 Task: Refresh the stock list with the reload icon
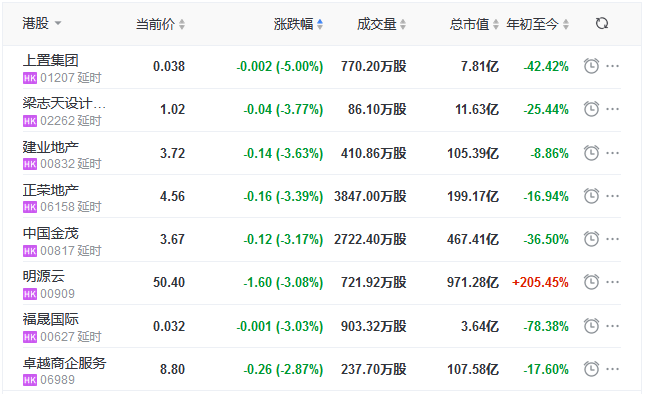[602, 23]
